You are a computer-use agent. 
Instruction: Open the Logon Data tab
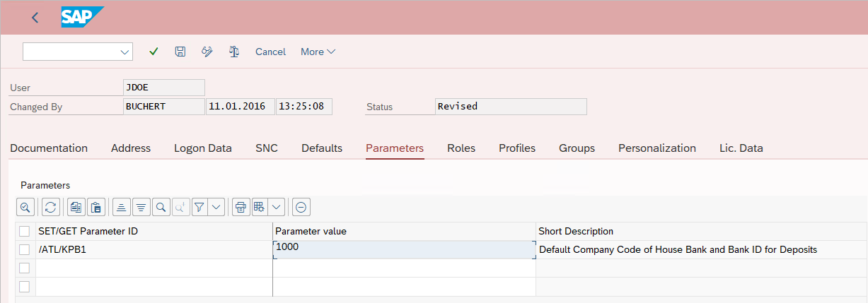click(x=203, y=148)
